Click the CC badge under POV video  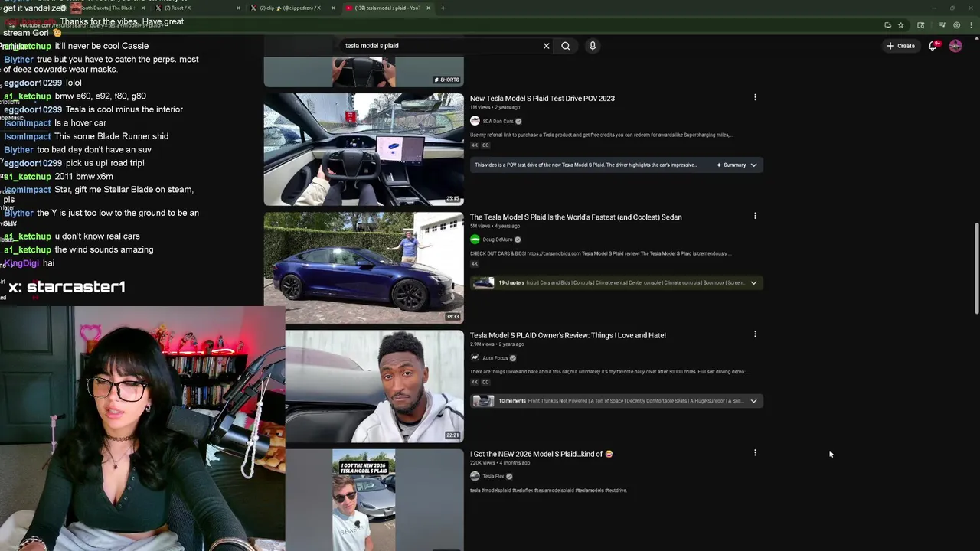(x=485, y=145)
